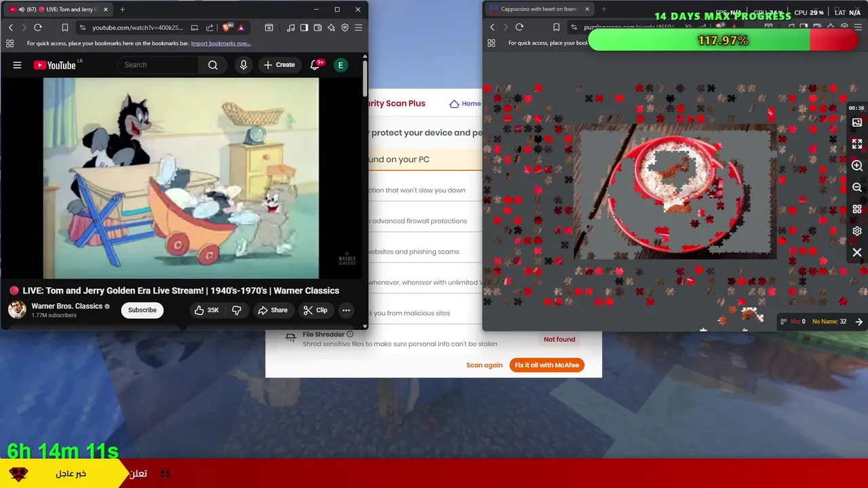The height and width of the screenshot is (488, 868).
Task: Click Home tab in McAfee window
Action: [465, 104]
